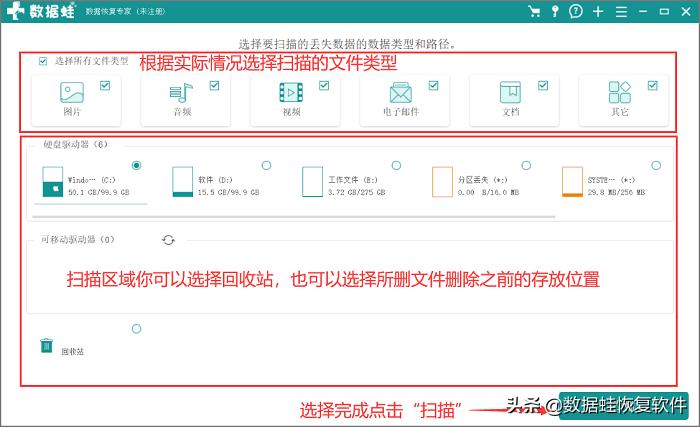Click the drive list horizontal scrollbar

[294, 217]
